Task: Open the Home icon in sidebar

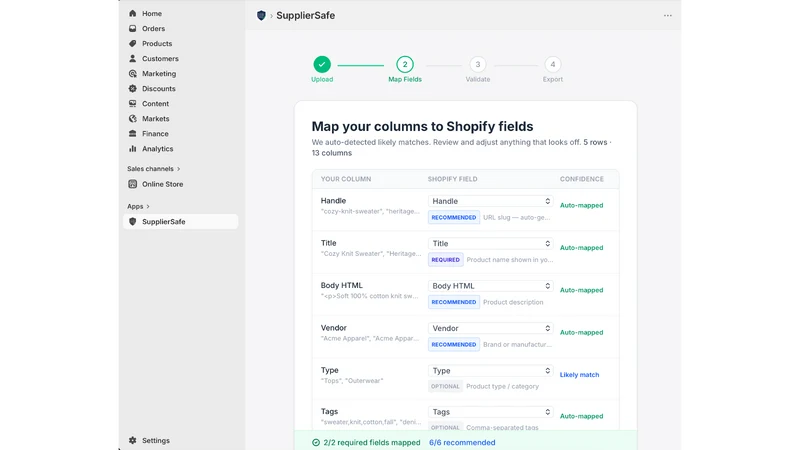Action: [133, 13]
